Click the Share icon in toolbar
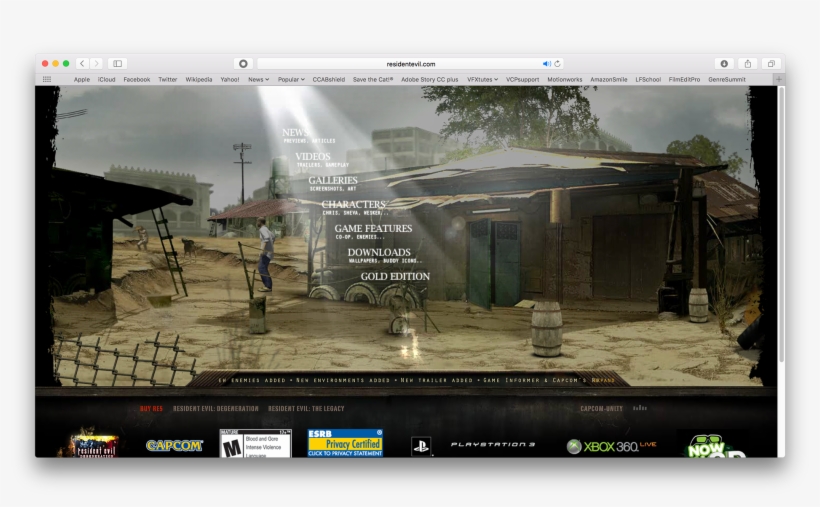 [x=747, y=63]
